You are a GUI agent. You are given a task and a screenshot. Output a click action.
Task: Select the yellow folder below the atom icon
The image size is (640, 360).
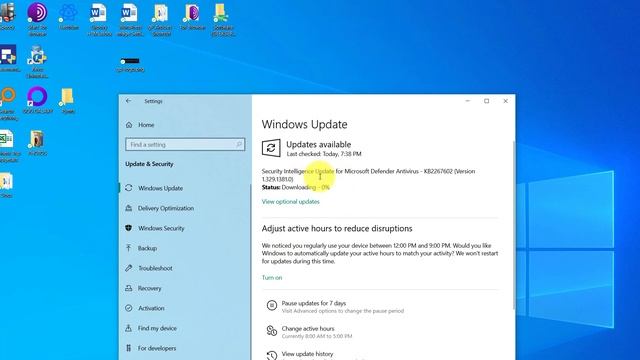(x=67, y=98)
